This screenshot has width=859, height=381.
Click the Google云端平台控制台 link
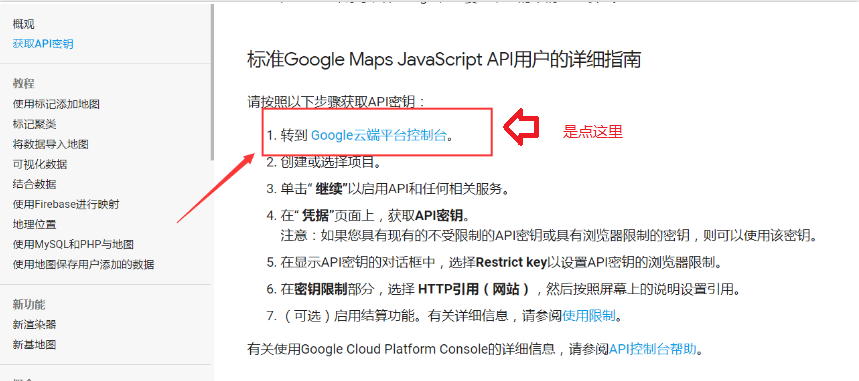[379, 135]
